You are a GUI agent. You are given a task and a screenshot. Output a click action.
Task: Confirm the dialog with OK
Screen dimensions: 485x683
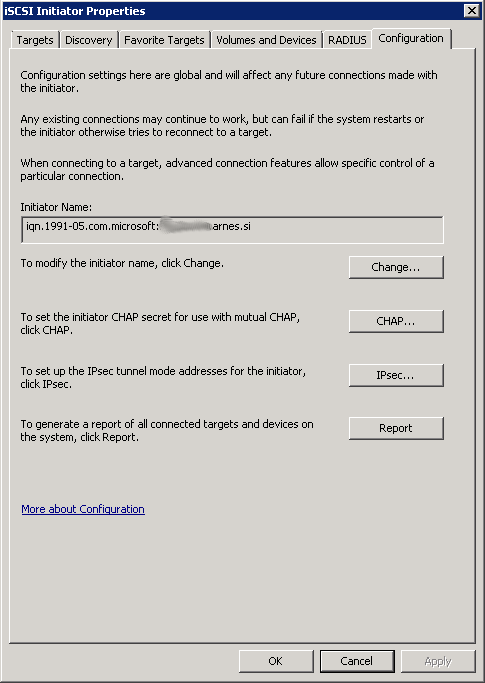point(276,661)
